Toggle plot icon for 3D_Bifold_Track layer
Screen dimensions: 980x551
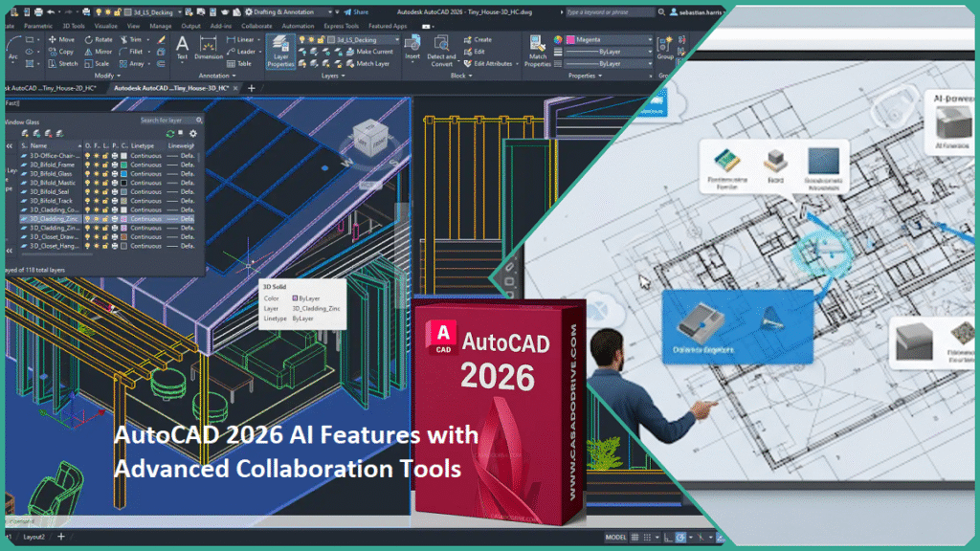(x=115, y=201)
